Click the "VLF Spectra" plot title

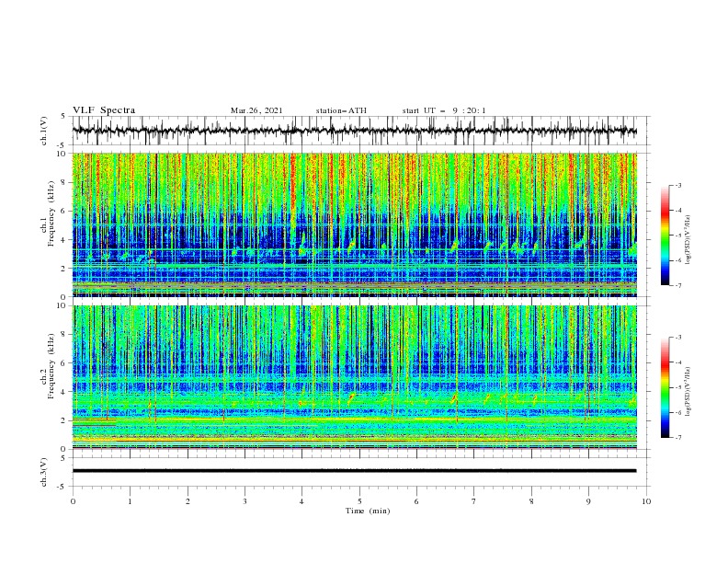[104, 110]
